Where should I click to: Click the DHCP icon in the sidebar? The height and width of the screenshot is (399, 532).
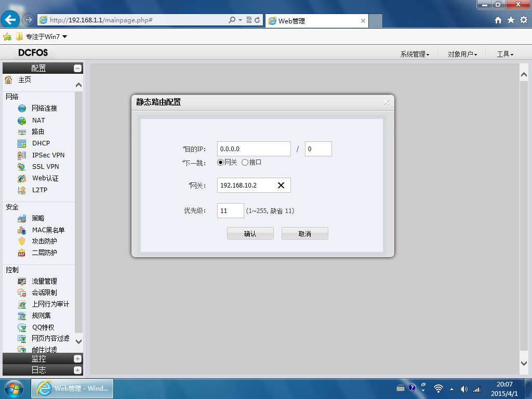pyautogui.click(x=22, y=143)
